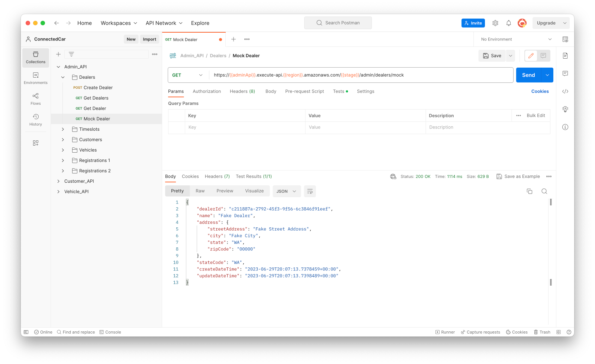Open the HTTP method GET dropdown

(187, 75)
